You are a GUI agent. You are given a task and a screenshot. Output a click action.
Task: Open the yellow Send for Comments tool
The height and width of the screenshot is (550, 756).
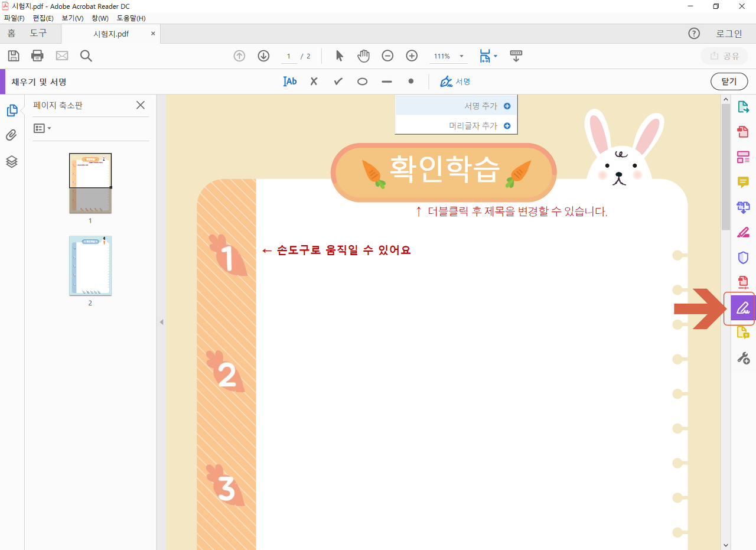tap(743, 333)
